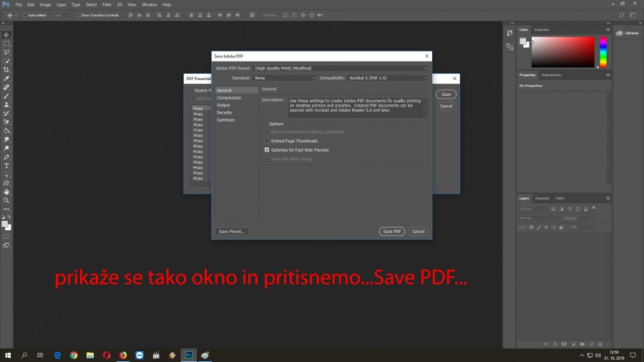Switch to the Compression settings category
Screen dimensions: 644x362
(x=229, y=98)
